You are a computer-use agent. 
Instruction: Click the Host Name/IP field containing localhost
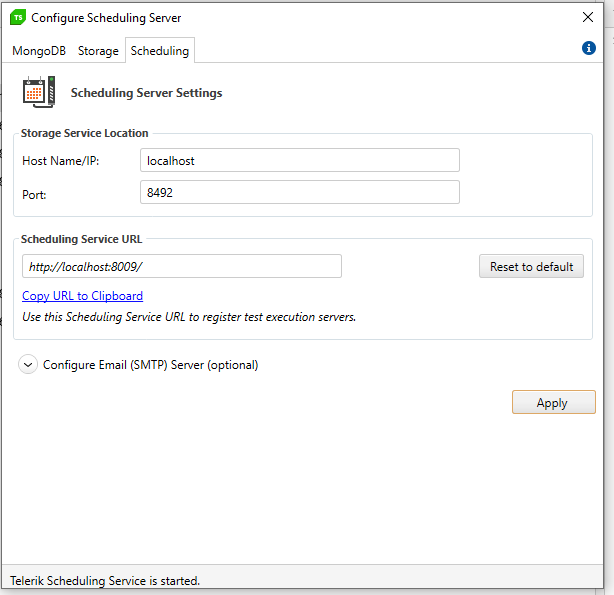(299, 160)
